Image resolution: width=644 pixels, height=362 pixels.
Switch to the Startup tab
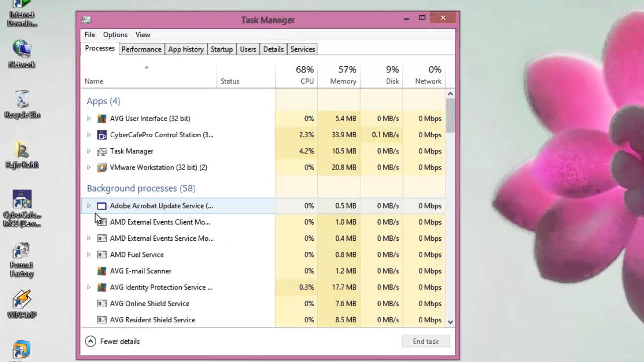[x=221, y=49]
